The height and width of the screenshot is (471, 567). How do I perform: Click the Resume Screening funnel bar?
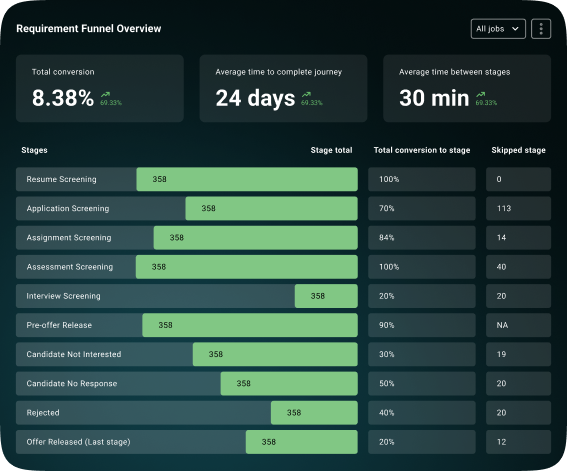point(247,179)
